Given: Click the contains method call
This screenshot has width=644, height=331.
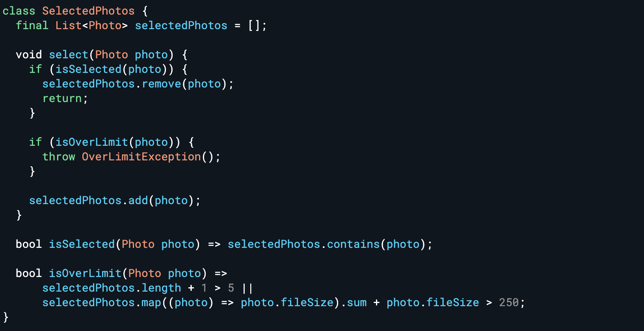Looking at the screenshot, I should (x=353, y=244).
